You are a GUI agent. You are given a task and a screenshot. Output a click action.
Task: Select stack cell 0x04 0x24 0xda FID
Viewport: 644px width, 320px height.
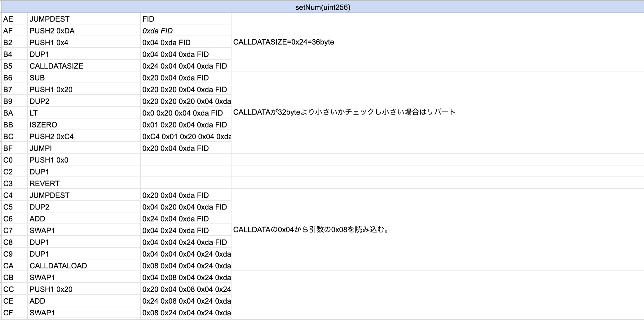click(186, 231)
